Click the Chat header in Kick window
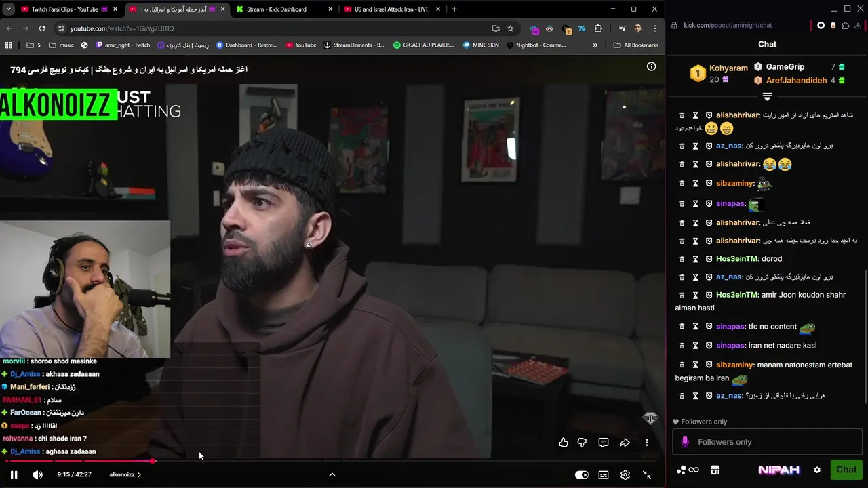 (x=767, y=44)
